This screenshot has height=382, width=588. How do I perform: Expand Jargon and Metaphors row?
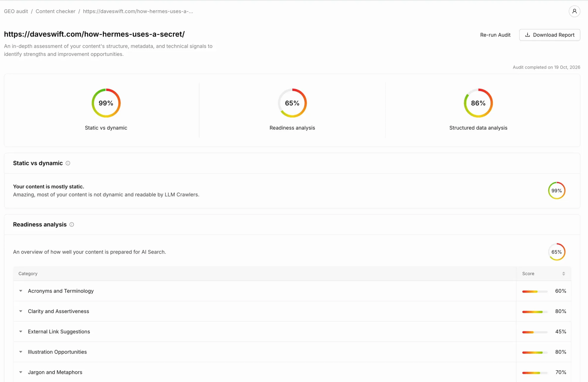[21, 372]
